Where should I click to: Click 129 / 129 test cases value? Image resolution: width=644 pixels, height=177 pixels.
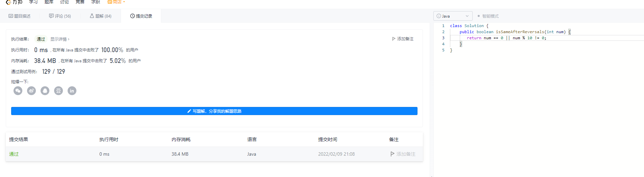click(54, 72)
